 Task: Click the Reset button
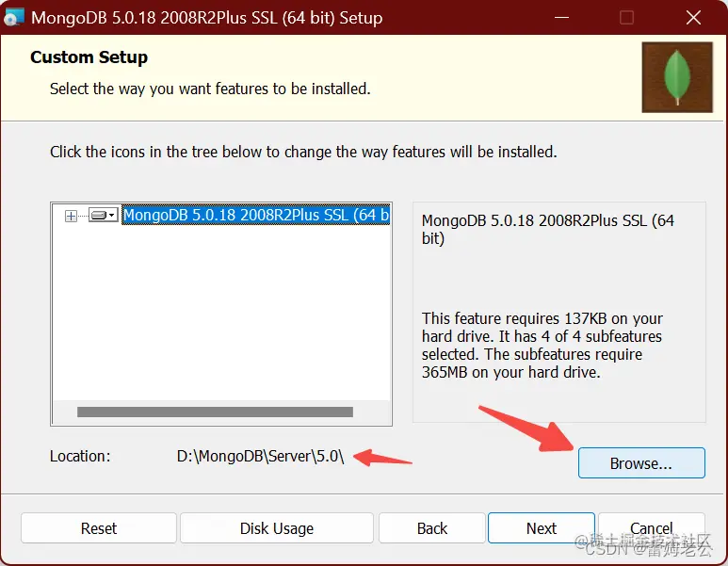[x=99, y=528]
